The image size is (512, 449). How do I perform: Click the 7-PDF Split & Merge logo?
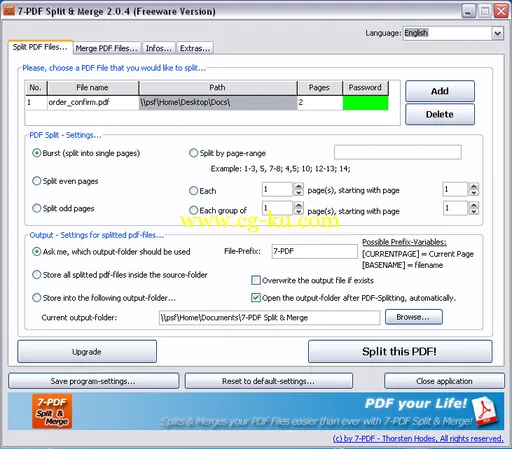click(52, 411)
